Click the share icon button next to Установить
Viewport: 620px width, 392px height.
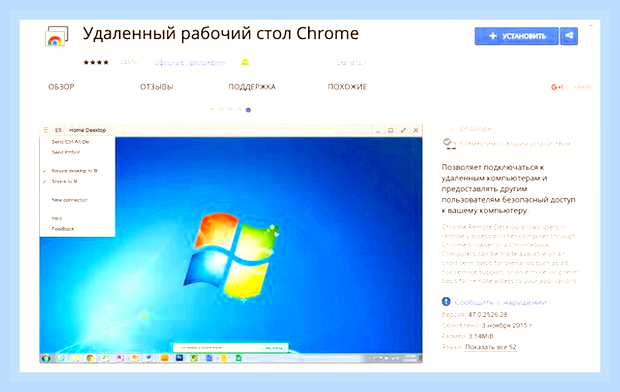pyautogui.click(x=569, y=36)
